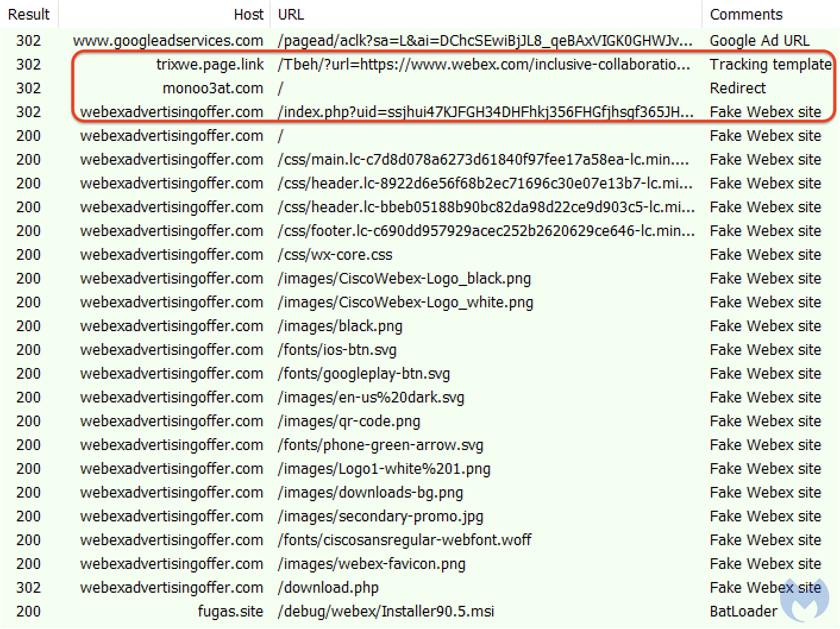Select the trixwe.page.link host entry
The width and height of the screenshot is (840, 629).
(x=210, y=64)
